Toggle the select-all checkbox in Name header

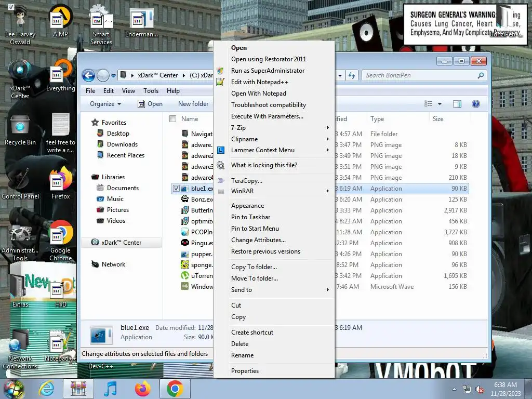point(172,119)
